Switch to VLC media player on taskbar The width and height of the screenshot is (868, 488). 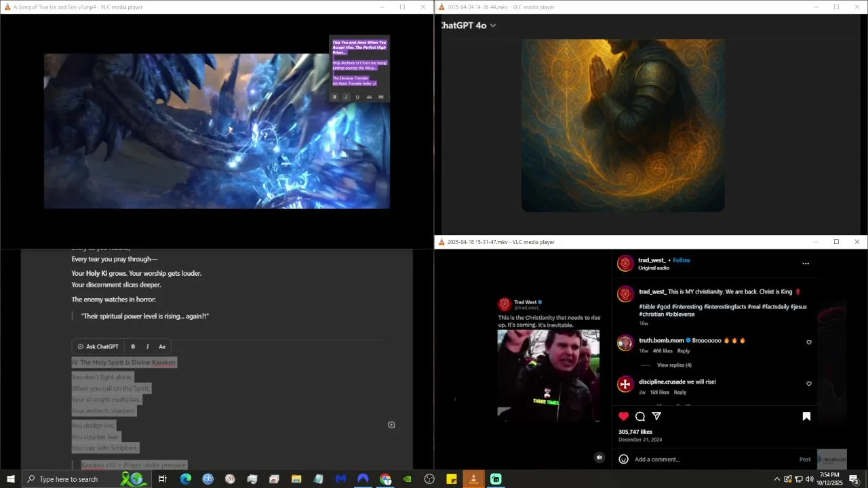coord(473,479)
